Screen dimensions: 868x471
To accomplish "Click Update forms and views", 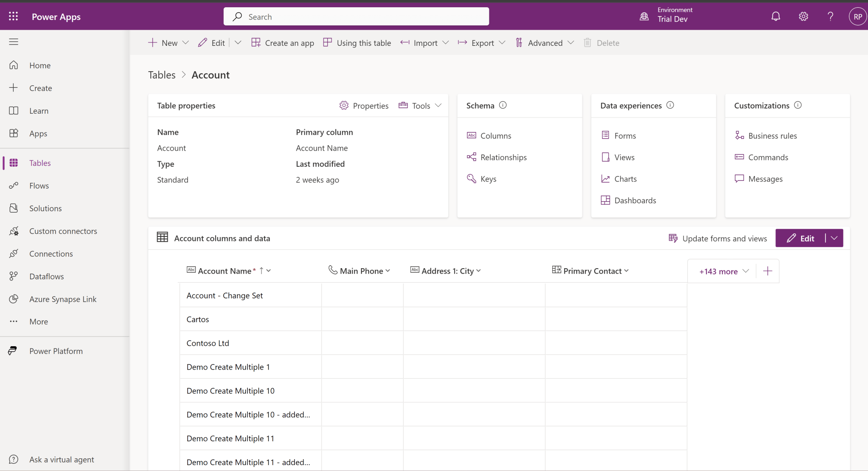I will (x=718, y=238).
